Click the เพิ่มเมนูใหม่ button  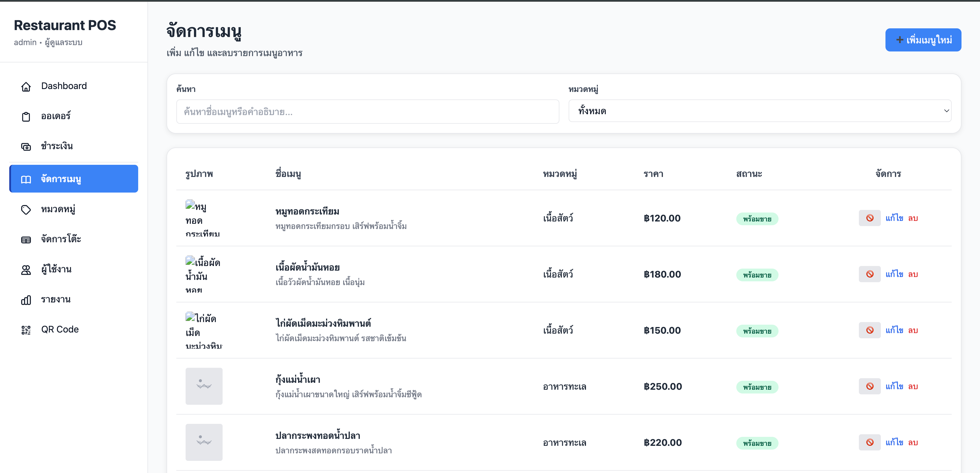(923, 40)
